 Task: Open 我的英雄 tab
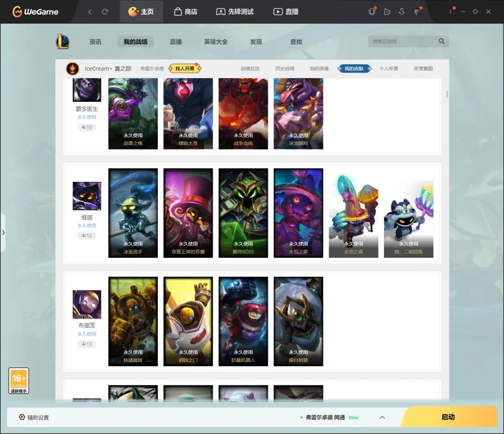pyautogui.click(x=319, y=69)
